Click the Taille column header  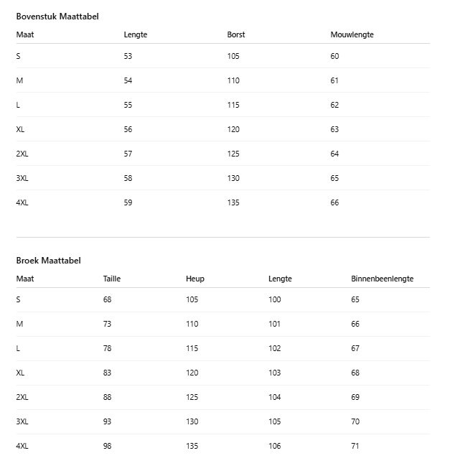click(x=112, y=279)
